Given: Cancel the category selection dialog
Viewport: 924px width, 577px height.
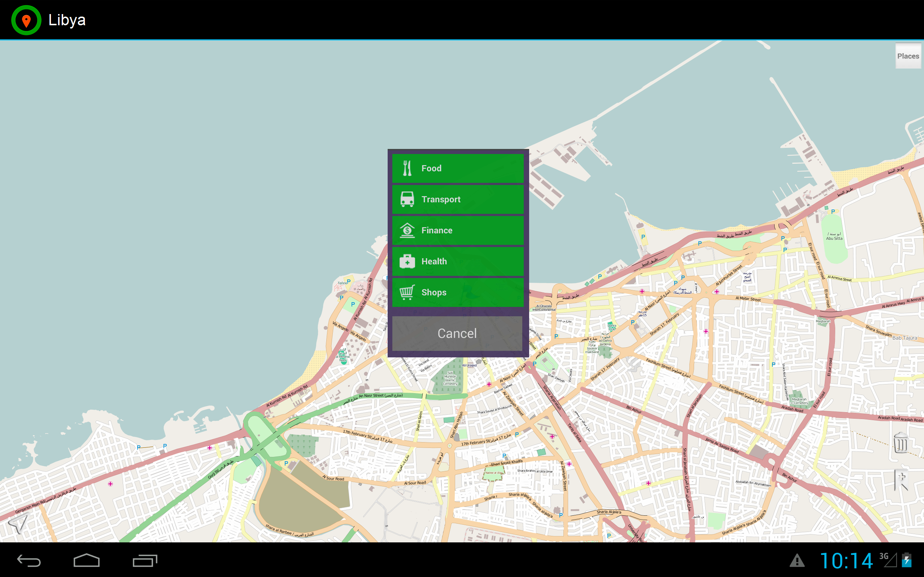Looking at the screenshot, I should point(457,333).
